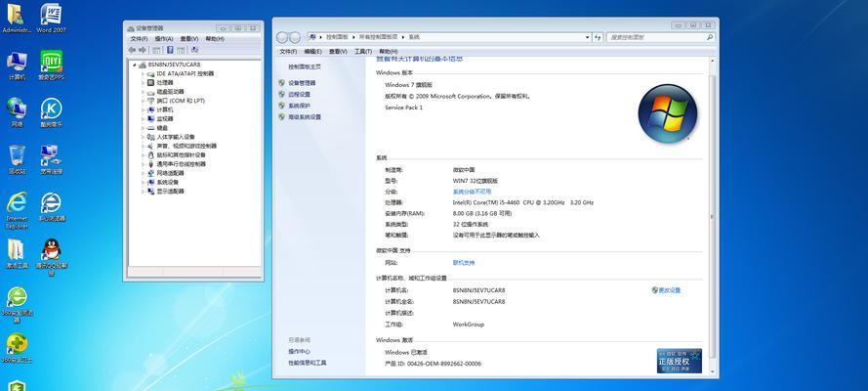
Task: Open the Word 2007 desktop shortcut
Action: coord(51,19)
